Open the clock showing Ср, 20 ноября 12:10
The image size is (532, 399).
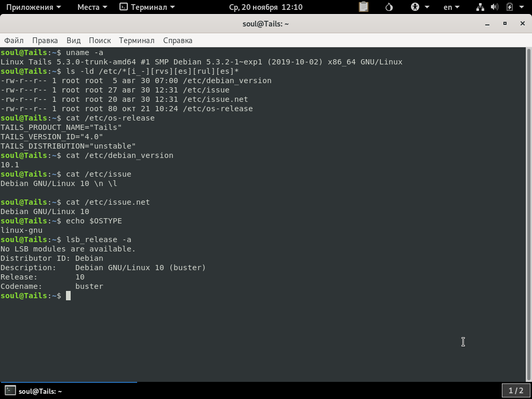pyautogui.click(x=265, y=7)
